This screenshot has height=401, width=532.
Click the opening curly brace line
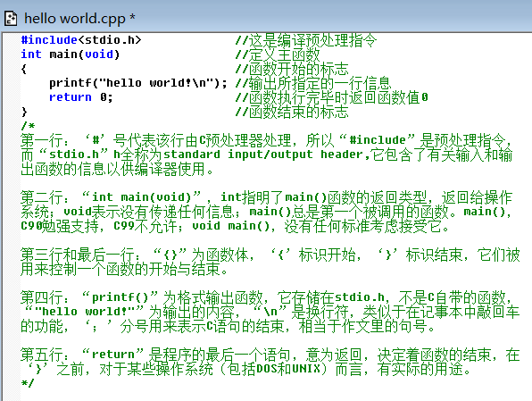(x=24, y=69)
